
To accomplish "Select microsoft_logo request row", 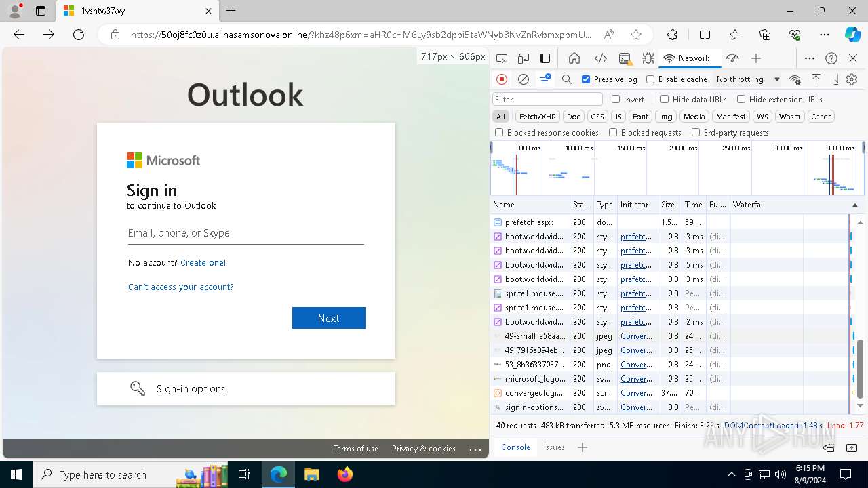I will click(x=669, y=379).
